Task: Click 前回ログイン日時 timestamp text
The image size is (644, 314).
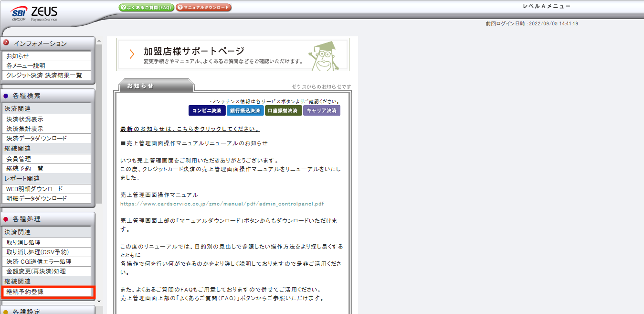Action: (532, 23)
